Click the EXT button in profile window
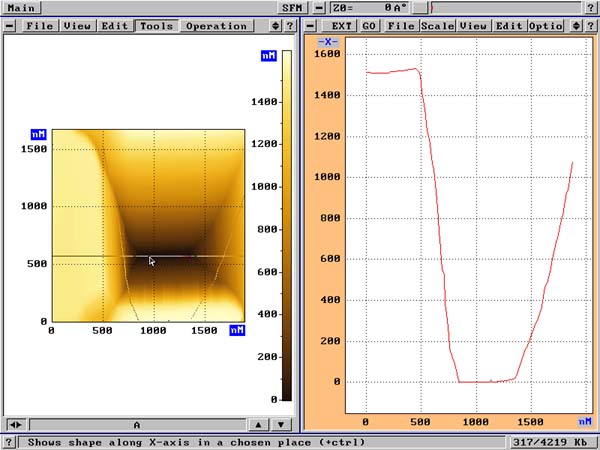Image resolution: width=600 pixels, height=450 pixels. click(x=342, y=25)
